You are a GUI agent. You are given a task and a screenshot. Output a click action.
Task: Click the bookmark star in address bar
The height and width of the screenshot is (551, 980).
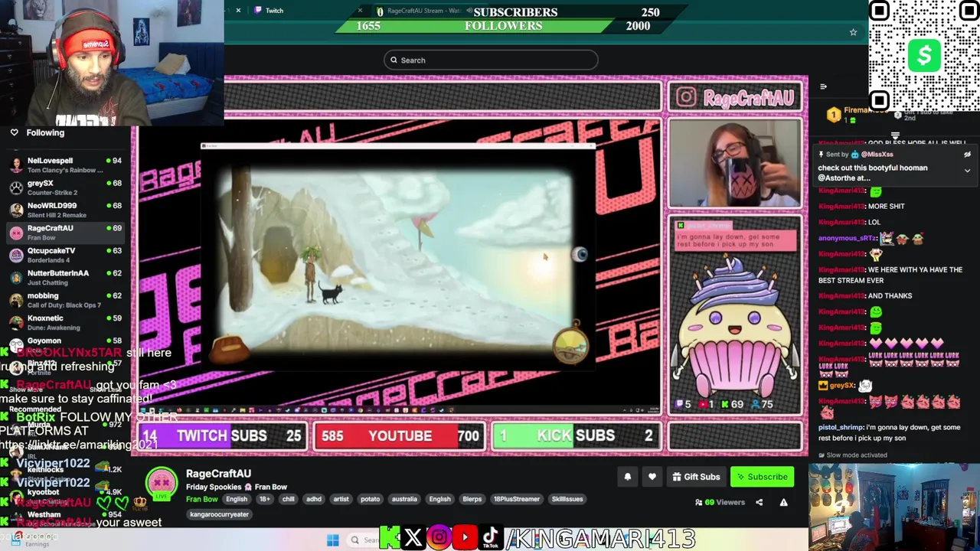[853, 32]
